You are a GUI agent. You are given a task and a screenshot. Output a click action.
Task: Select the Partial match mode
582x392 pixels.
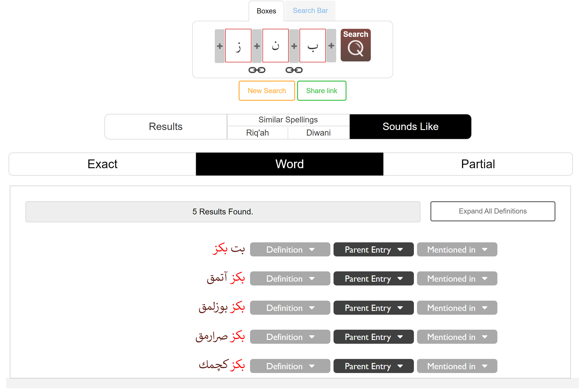pos(478,164)
